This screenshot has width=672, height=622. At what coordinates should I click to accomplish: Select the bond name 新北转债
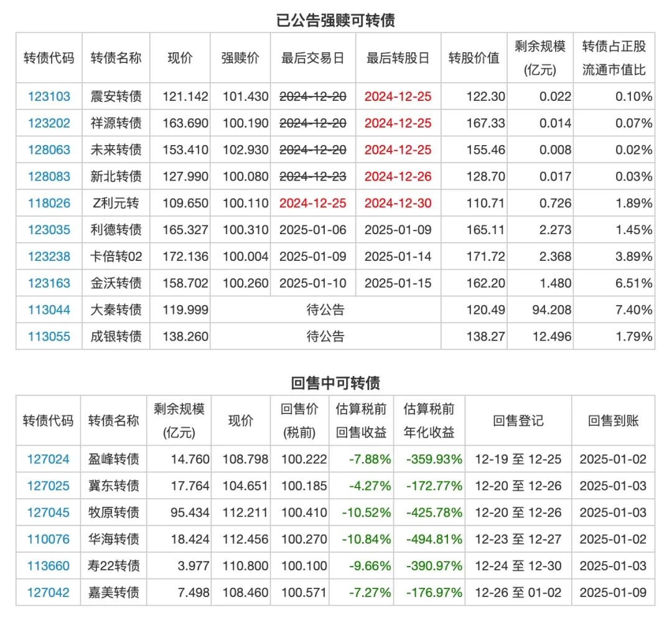click(116, 176)
